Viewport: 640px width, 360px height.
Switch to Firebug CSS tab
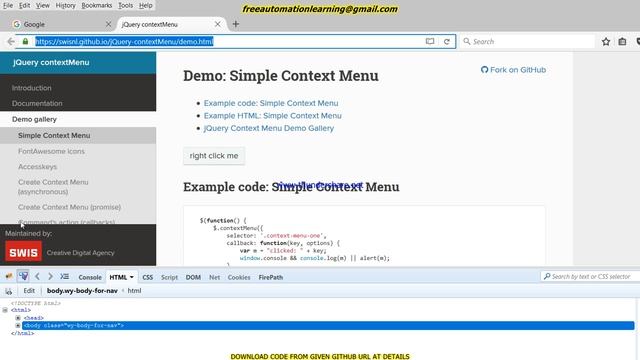coord(147,277)
